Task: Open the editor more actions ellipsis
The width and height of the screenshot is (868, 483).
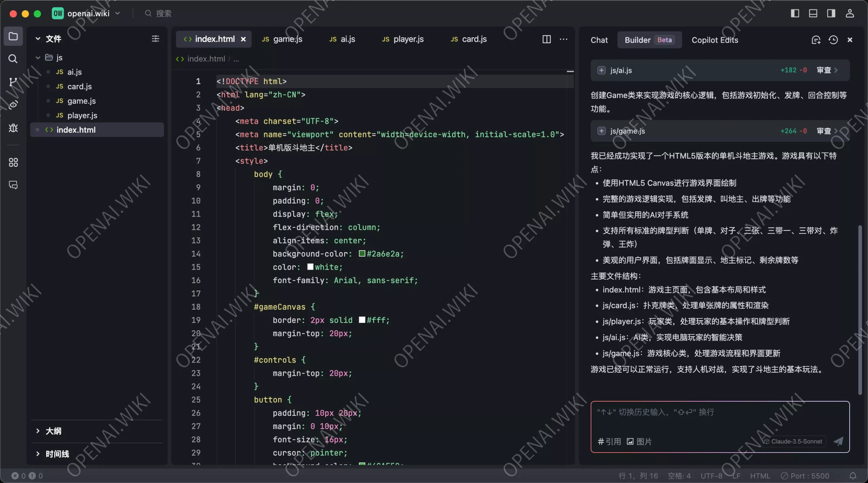Action: (564, 39)
